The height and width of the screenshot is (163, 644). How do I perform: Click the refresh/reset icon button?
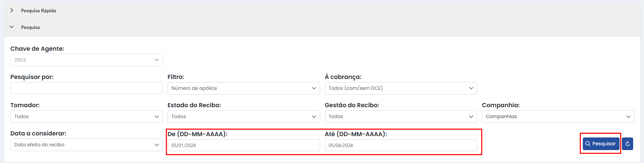(x=627, y=144)
